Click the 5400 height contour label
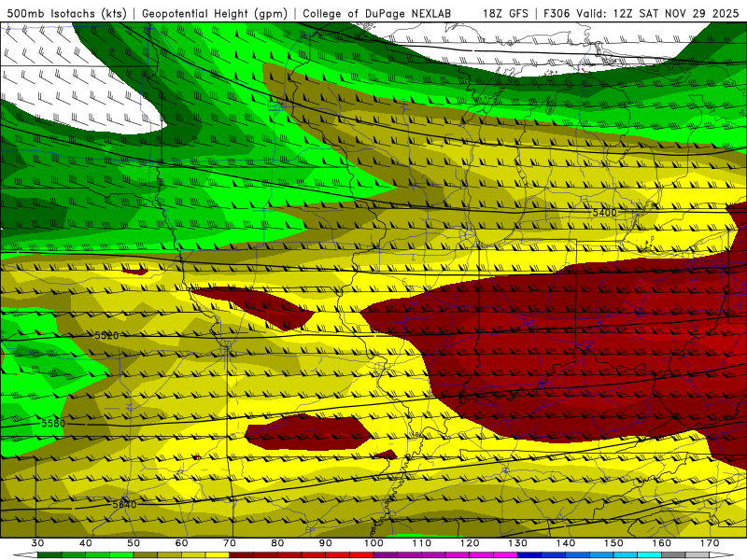The height and width of the screenshot is (560, 747). click(x=604, y=213)
